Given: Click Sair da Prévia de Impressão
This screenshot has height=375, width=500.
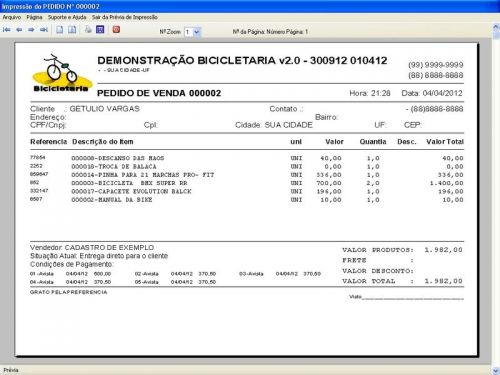Looking at the screenshot, I should click(125, 17).
